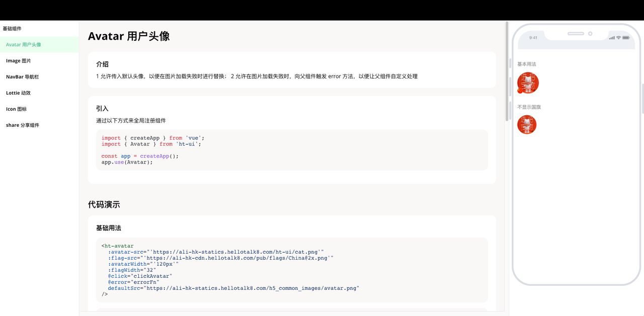
Task: Click the const app = createApp() line
Action: pos(140,156)
